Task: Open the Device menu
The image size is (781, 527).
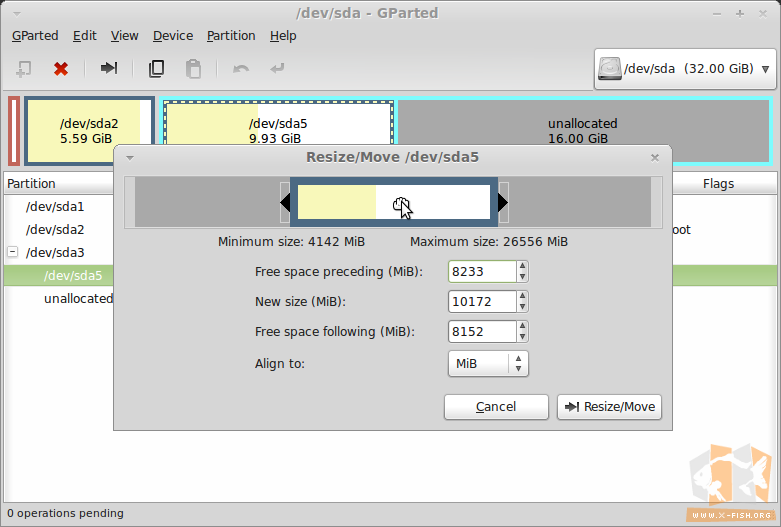Action: coord(173,36)
